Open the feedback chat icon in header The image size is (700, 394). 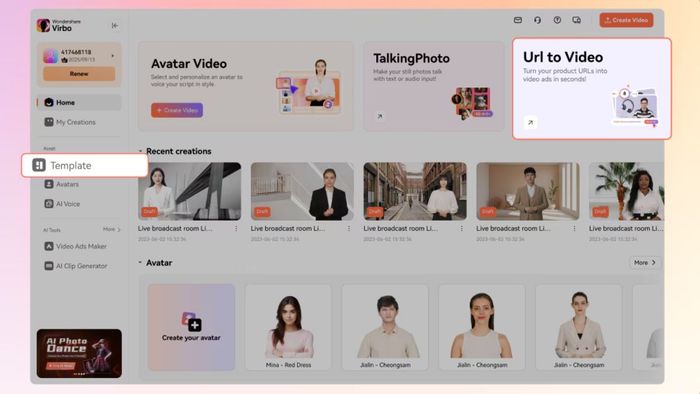pos(577,20)
